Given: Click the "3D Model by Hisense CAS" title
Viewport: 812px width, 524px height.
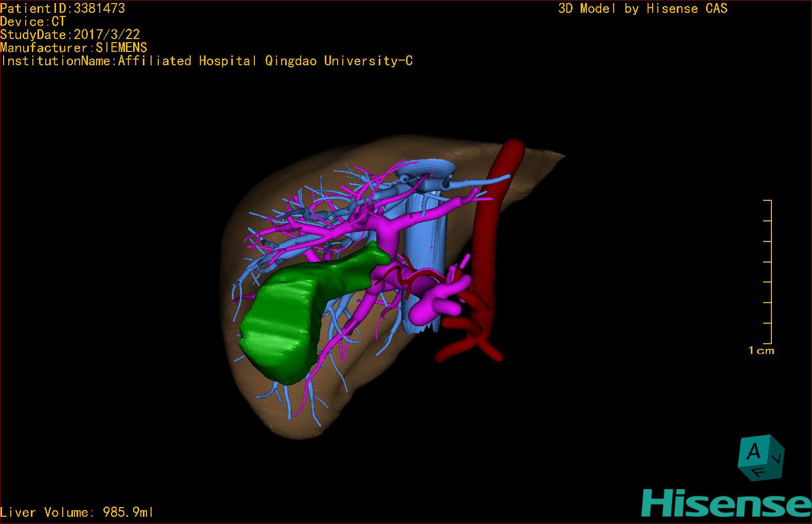Looking at the screenshot, I should click(642, 8).
